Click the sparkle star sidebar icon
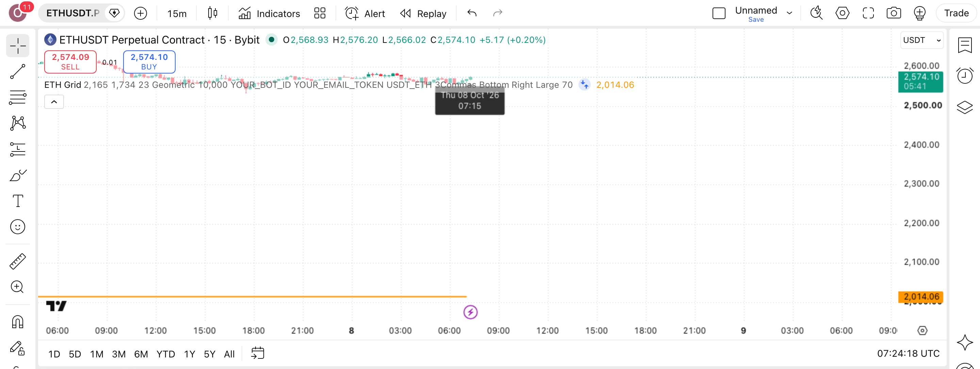The height and width of the screenshot is (369, 980). point(965,342)
